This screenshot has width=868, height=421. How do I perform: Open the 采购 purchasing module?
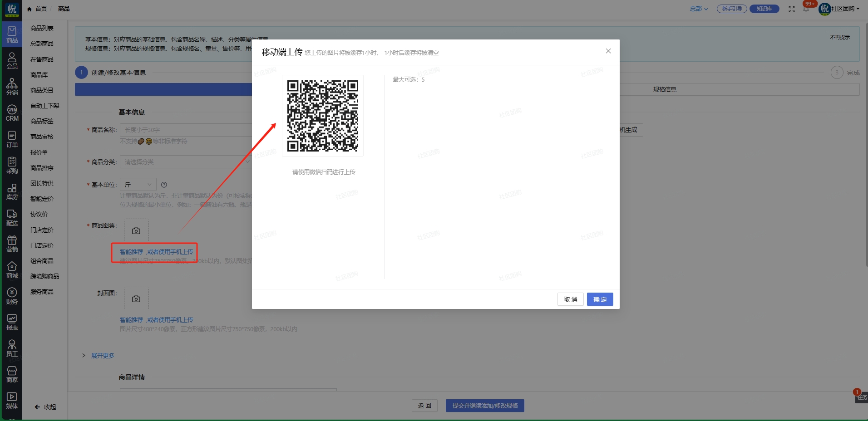point(12,166)
